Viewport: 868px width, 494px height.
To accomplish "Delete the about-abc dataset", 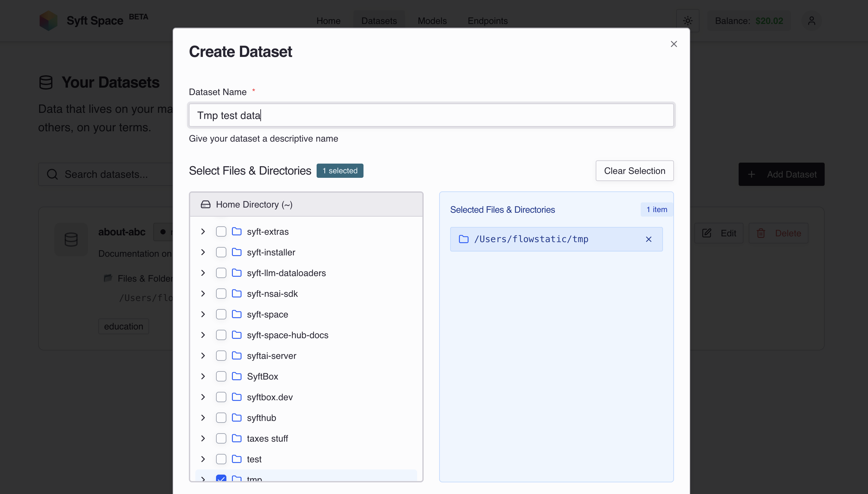I will [778, 233].
